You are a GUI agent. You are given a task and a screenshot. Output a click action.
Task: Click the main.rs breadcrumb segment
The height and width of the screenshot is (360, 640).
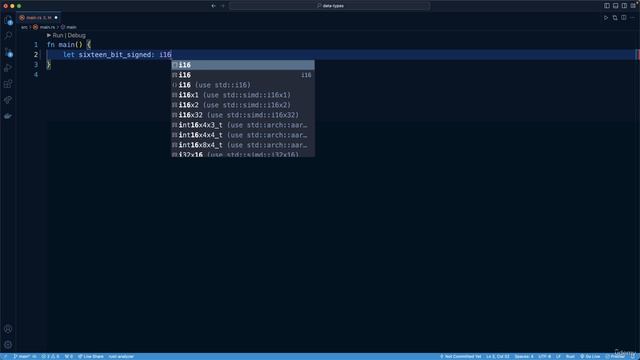point(47,27)
